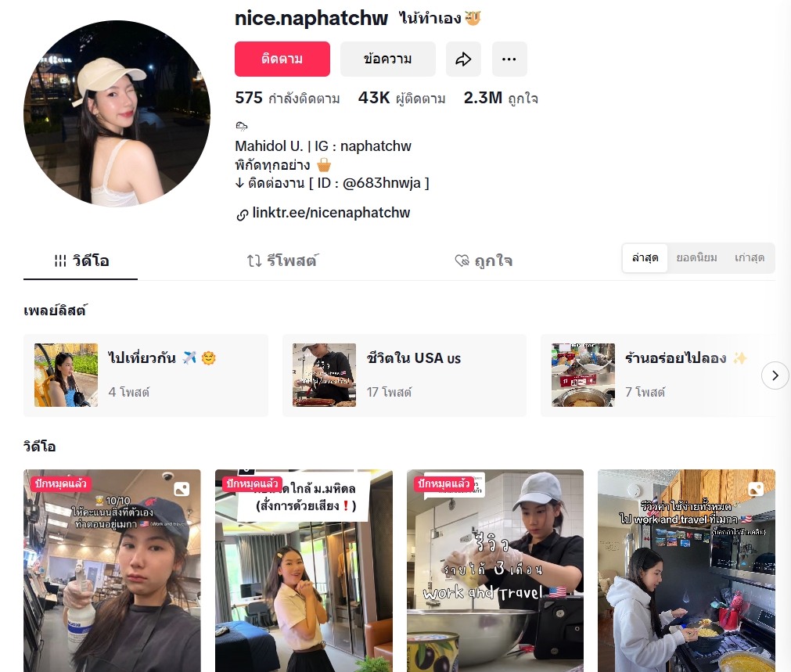791x672 pixels.
Task: Select the ล่าสุด sort option
Action: (x=645, y=258)
